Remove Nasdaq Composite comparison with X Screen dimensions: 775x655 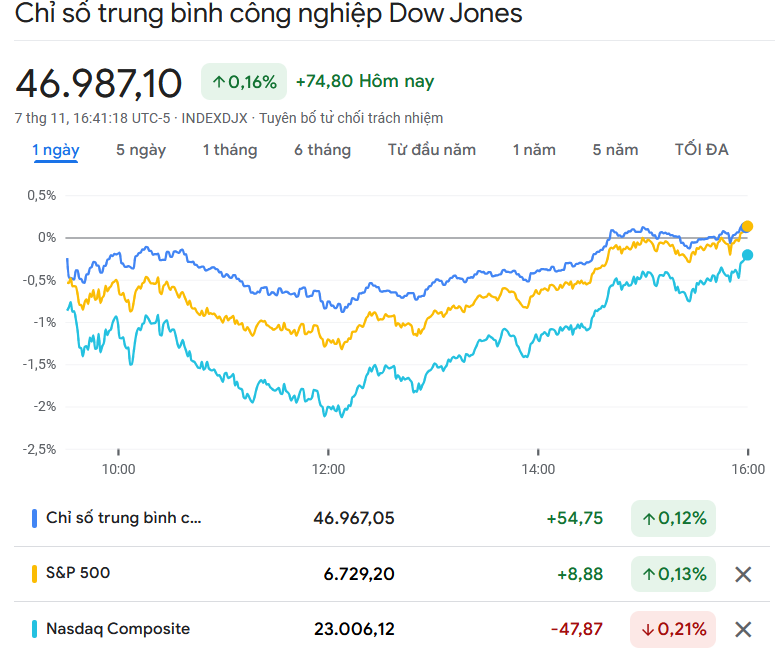[x=743, y=629]
